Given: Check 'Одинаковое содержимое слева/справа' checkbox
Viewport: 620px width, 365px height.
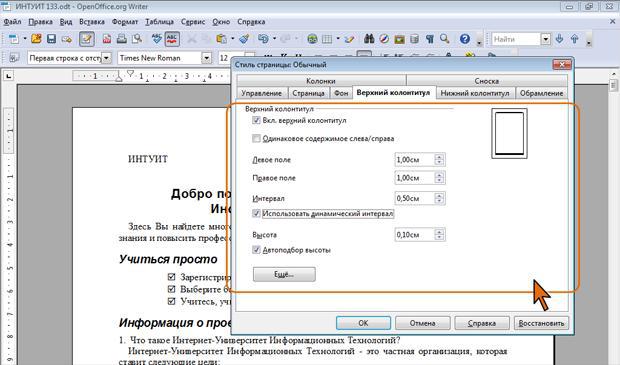Looking at the screenshot, I should (x=256, y=138).
